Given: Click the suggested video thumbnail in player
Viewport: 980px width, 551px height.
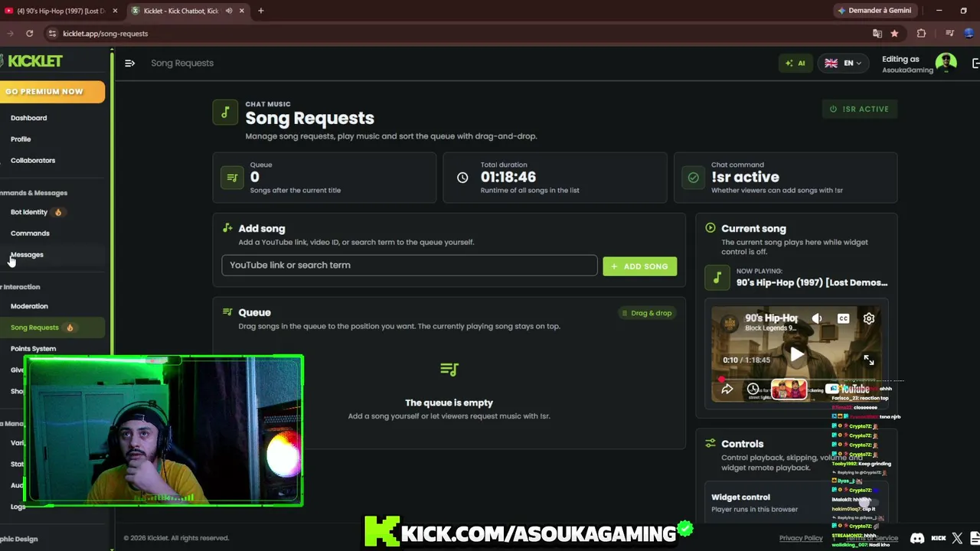Looking at the screenshot, I should click(x=789, y=390).
